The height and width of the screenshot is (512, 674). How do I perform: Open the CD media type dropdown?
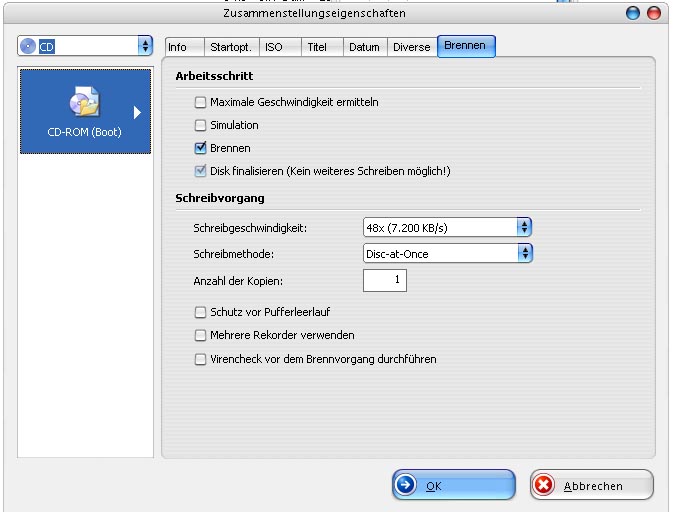[85, 46]
